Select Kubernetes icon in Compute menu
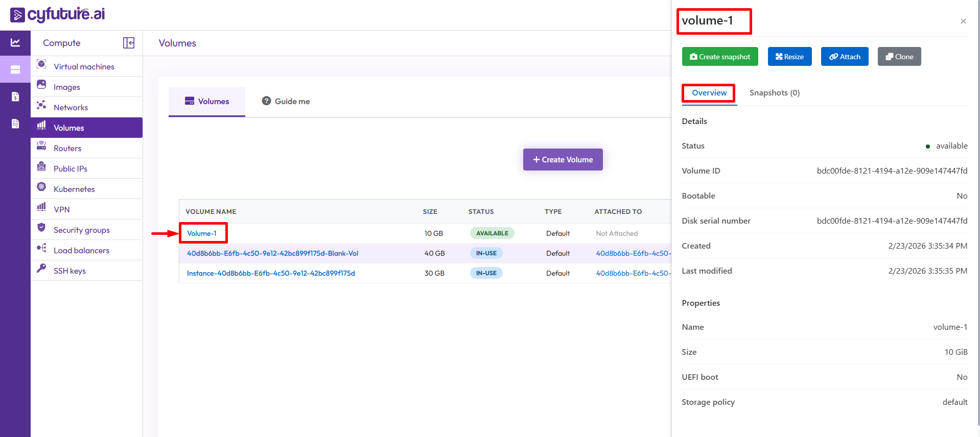 point(41,187)
